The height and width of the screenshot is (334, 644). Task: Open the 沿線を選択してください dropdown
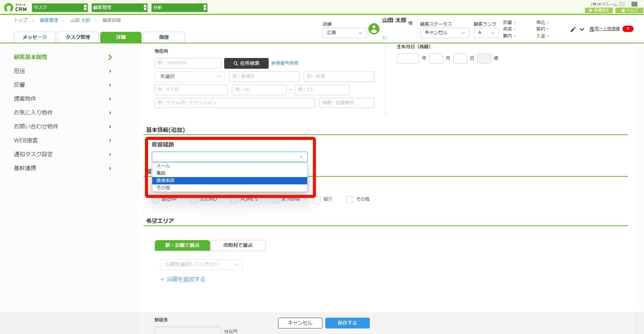pos(202,265)
